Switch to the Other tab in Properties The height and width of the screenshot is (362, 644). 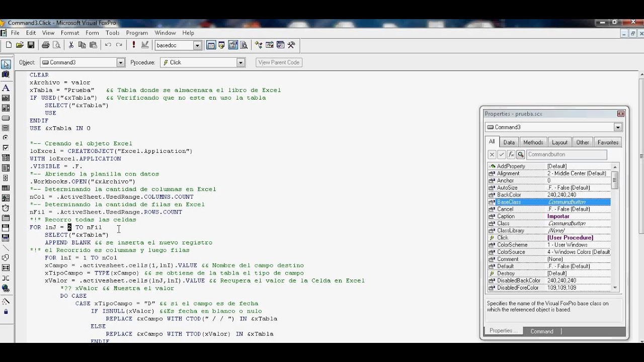tap(583, 142)
